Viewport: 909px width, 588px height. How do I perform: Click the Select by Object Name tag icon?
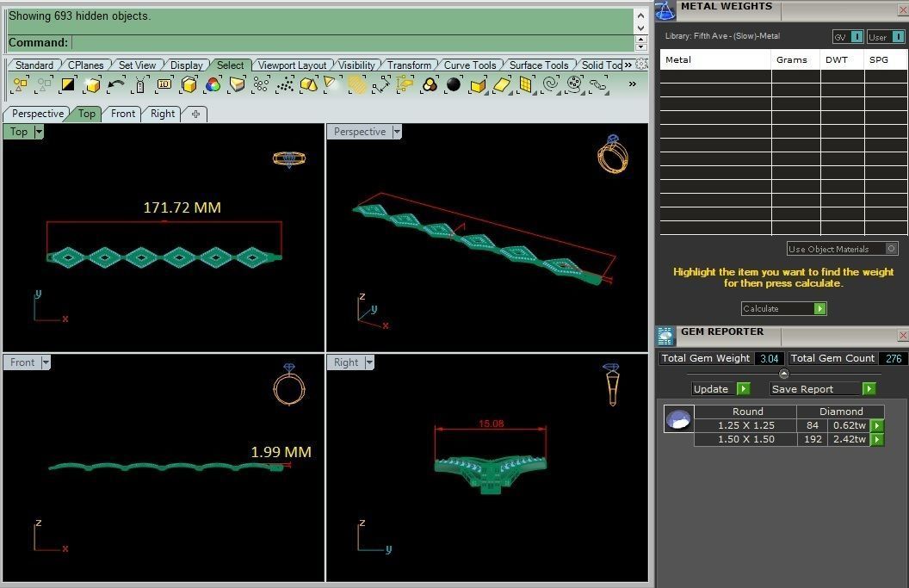point(140,85)
